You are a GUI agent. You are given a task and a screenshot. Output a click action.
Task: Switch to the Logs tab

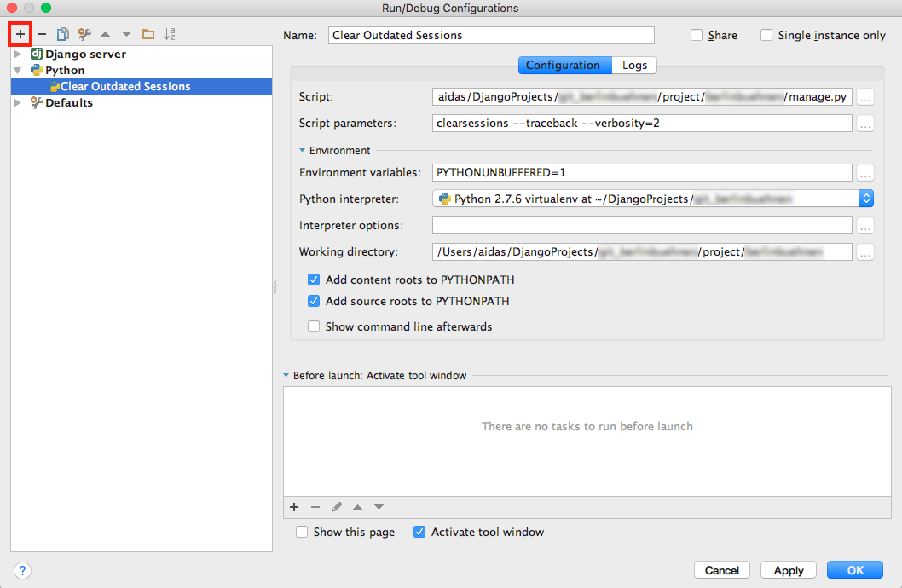pyautogui.click(x=634, y=65)
